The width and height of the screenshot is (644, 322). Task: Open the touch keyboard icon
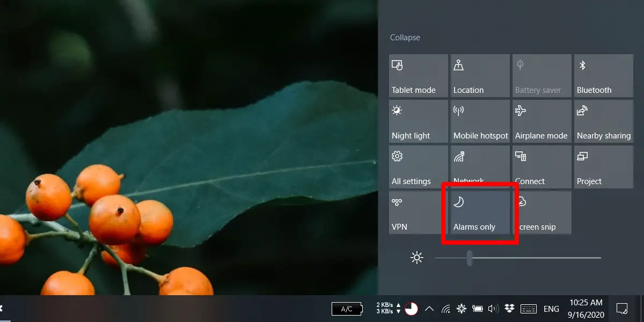tap(529, 309)
